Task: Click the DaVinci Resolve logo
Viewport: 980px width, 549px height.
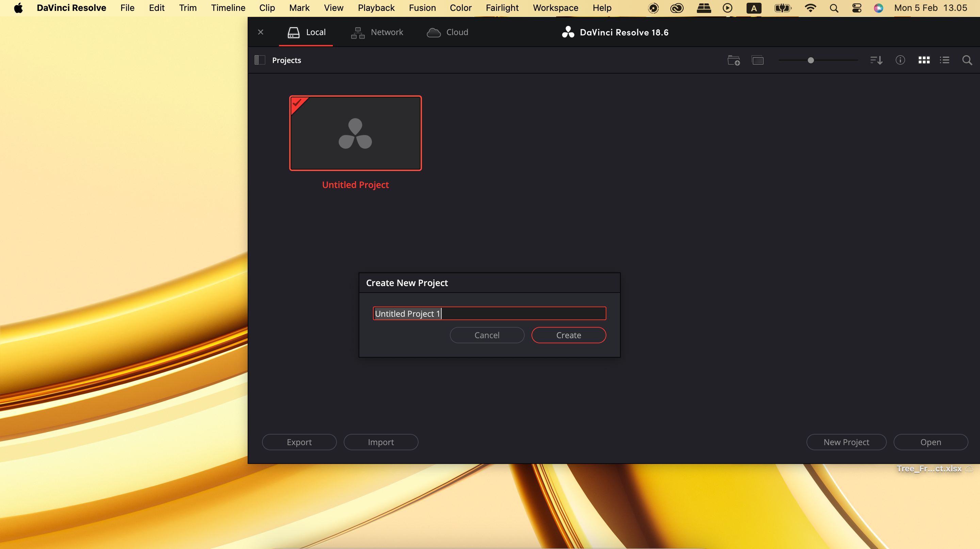Action: click(x=568, y=32)
